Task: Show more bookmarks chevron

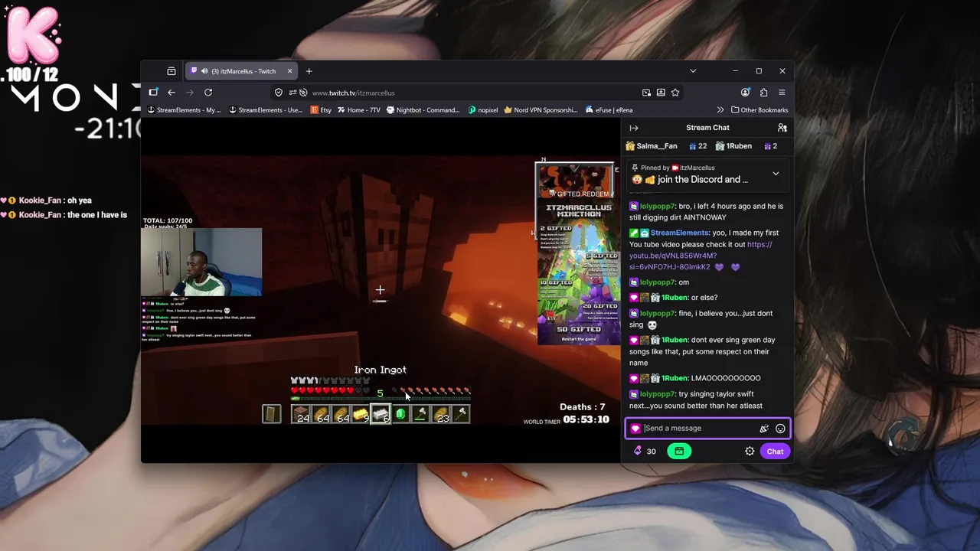Action: coord(720,110)
